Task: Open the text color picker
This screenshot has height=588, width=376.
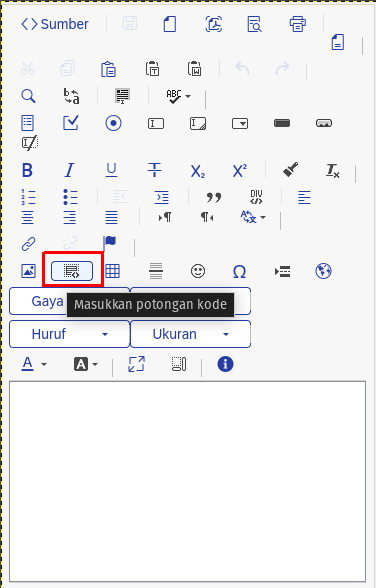Action: (x=34, y=364)
